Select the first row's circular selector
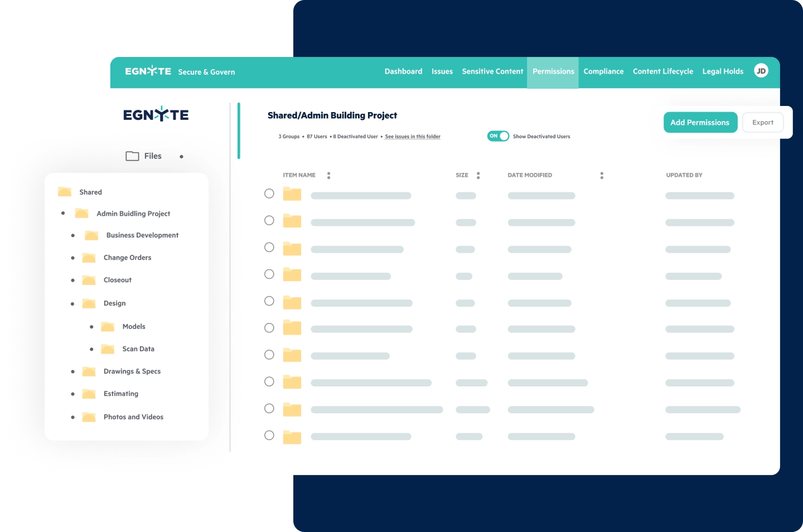803x532 pixels. click(269, 194)
